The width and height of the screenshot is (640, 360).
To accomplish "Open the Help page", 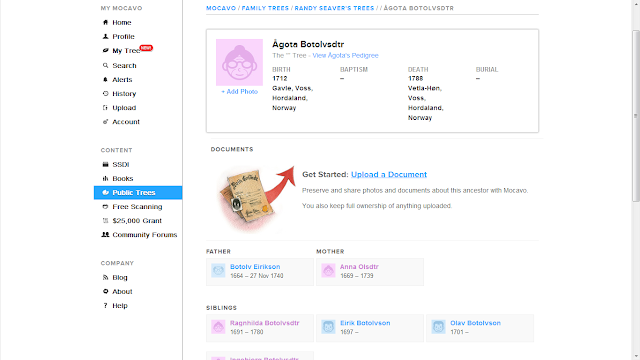I will (x=120, y=305).
